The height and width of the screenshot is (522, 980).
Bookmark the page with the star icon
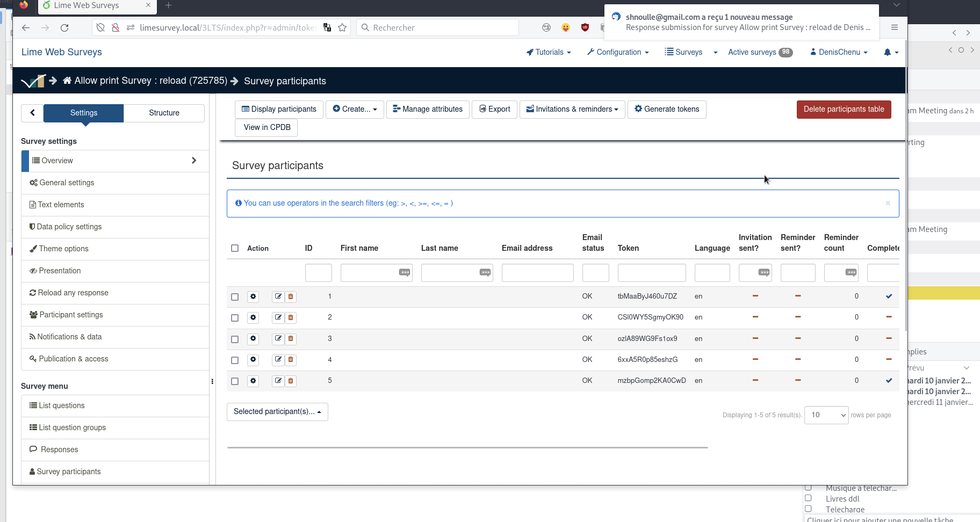(x=342, y=28)
